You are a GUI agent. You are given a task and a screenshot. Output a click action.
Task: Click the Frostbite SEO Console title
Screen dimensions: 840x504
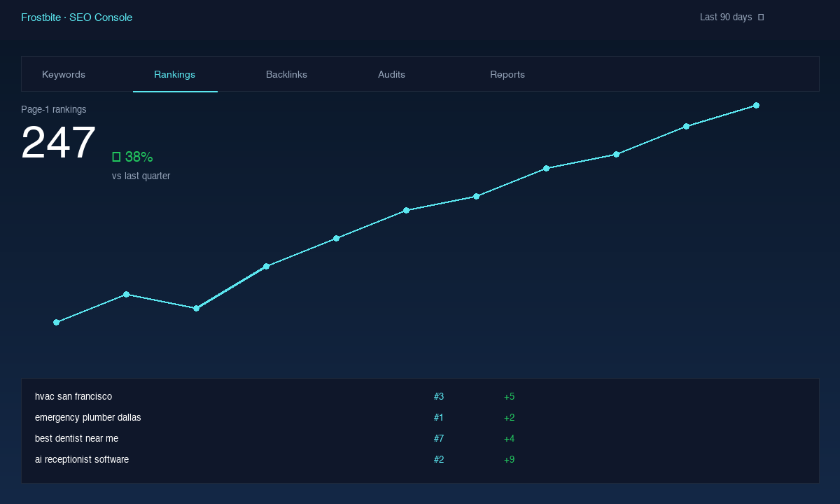[x=77, y=17]
